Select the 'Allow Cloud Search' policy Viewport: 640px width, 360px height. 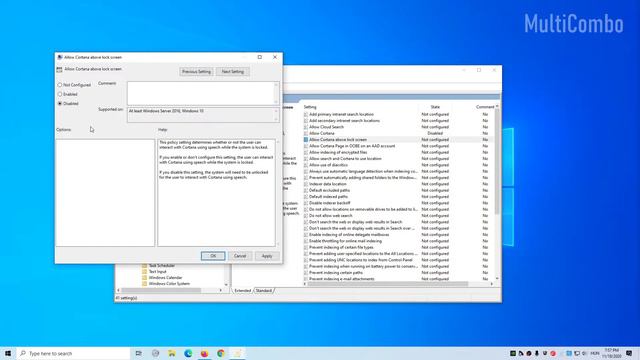tap(326, 127)
